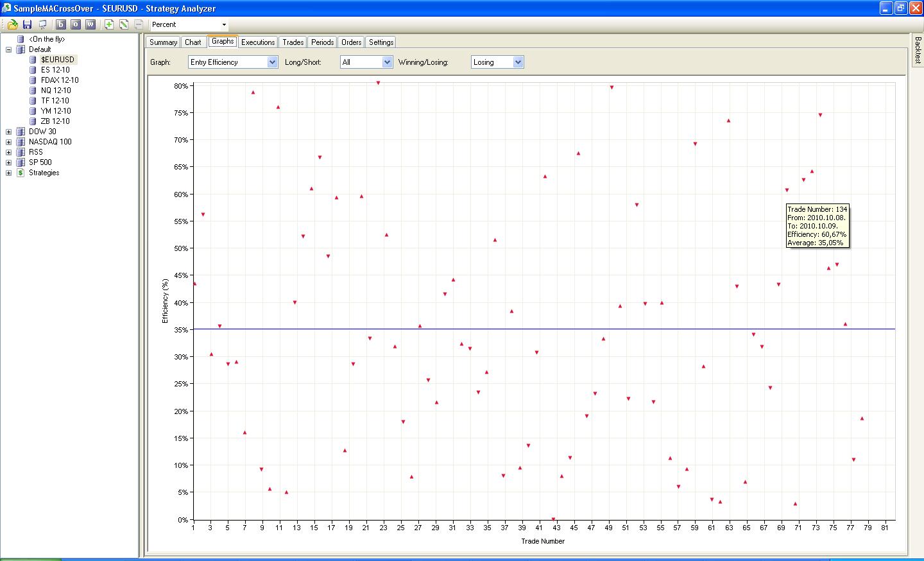Viewport: 924px width, 561px height.
Task: Expand the Strategies tree node
Action: 9,173
